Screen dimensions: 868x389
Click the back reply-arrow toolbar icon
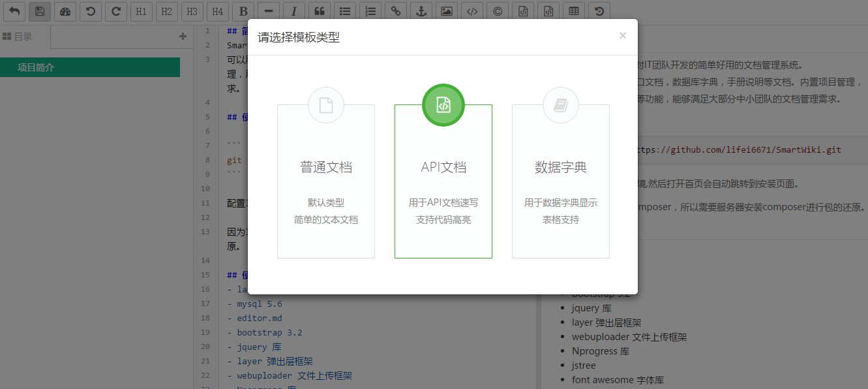point(14,11)
